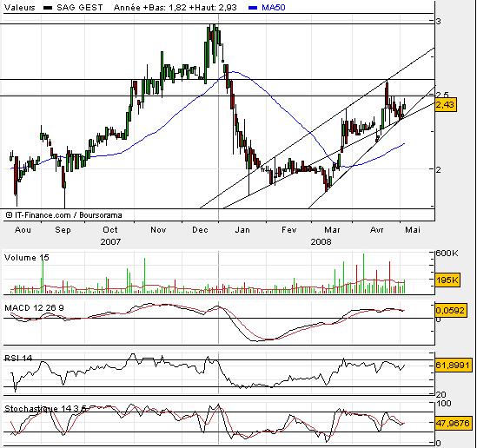Click the black SAG GEST legend swatch

tap(48, 8)
